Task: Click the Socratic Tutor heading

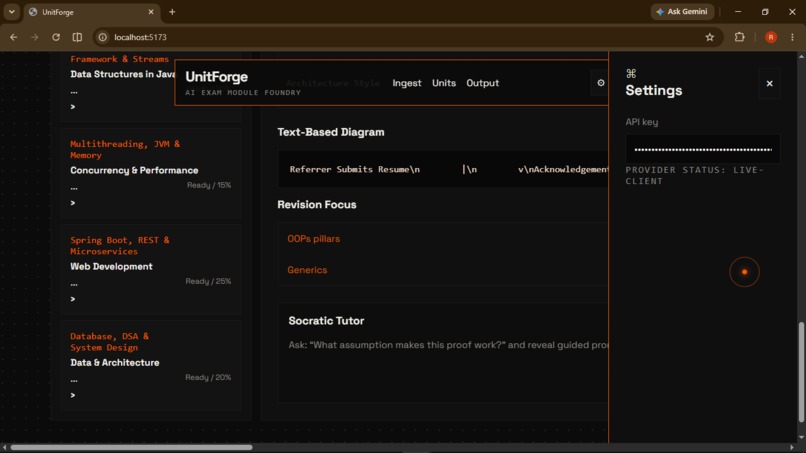Action: click(x=326, y=321)
